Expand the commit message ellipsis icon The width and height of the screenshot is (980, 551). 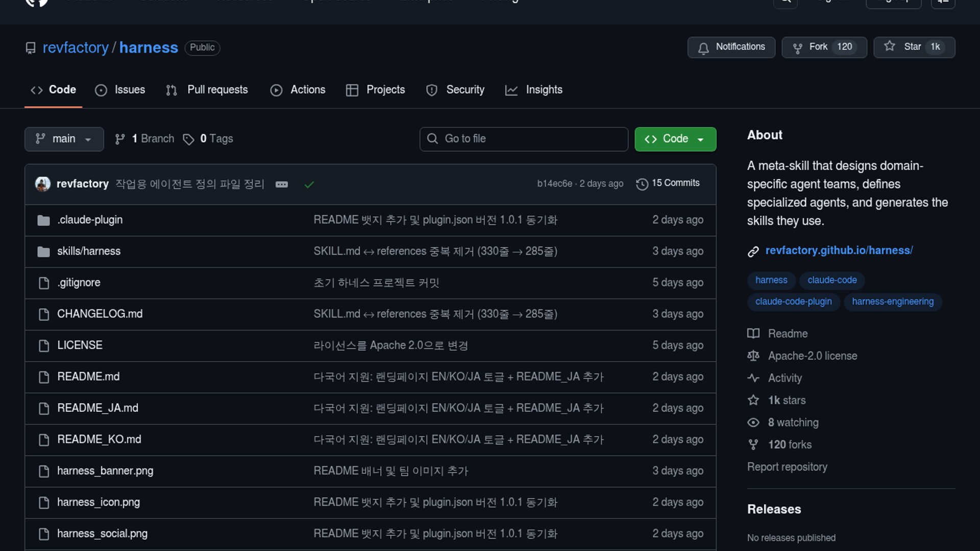point(282,184)
